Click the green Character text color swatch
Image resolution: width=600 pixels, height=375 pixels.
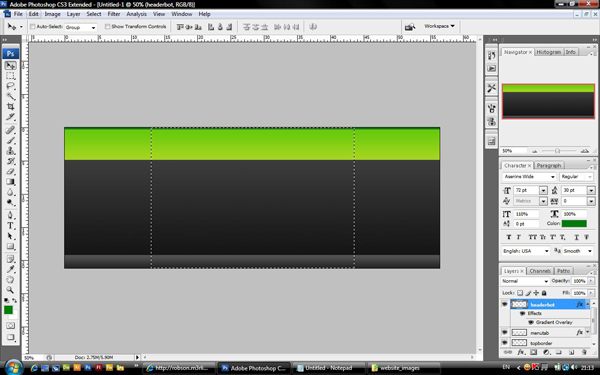574,223
